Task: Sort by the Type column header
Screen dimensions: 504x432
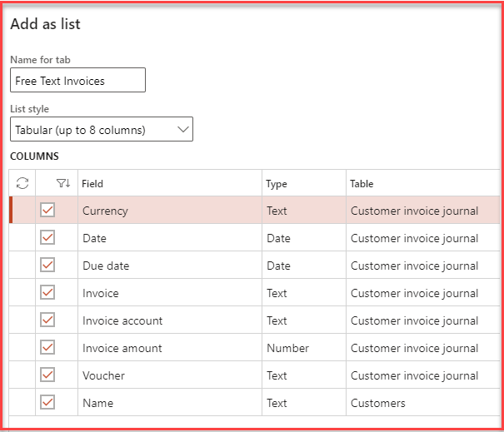Action: (x=276, y=183)
